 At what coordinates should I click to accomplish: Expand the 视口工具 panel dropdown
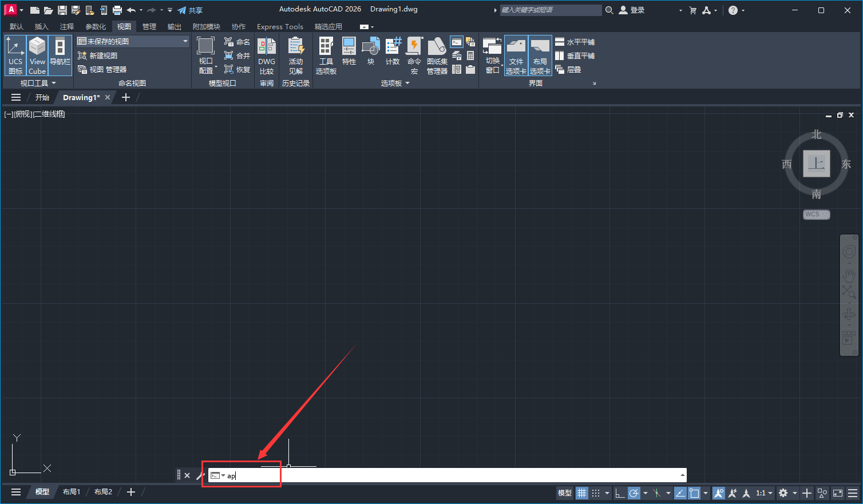[38, 83]
